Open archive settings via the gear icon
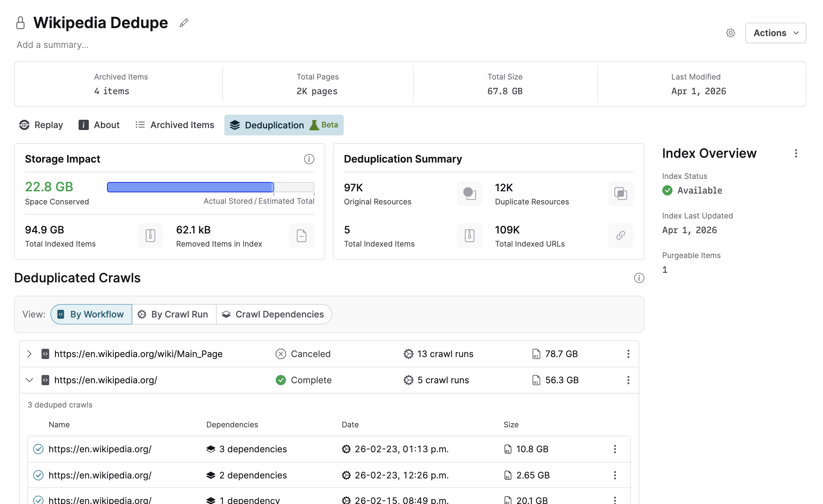The height and width of the screenshot is (504, 823). pyautogui.click(x=730, y=33)
